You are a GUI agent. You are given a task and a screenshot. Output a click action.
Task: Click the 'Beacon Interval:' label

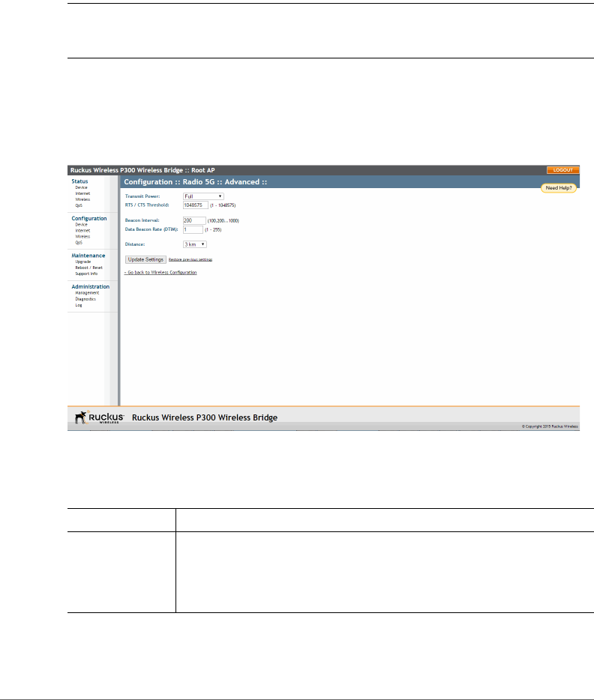click(142, 220)
